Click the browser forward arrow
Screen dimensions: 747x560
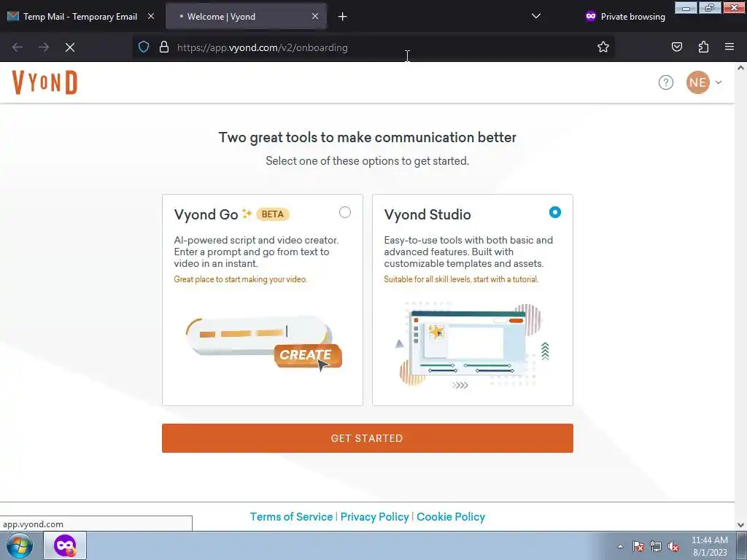44,47
